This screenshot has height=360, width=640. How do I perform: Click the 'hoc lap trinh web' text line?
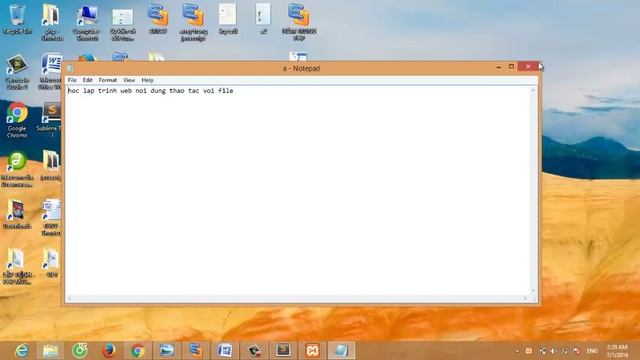[151, 91]
